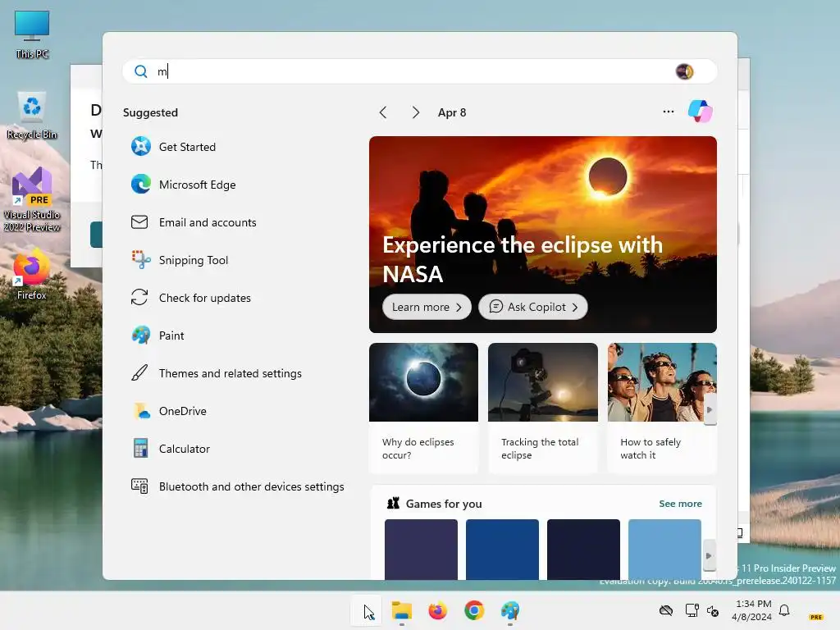Show more eclipse cards with arrow
This screenshot has height=630, width=840.
point(710,410)
